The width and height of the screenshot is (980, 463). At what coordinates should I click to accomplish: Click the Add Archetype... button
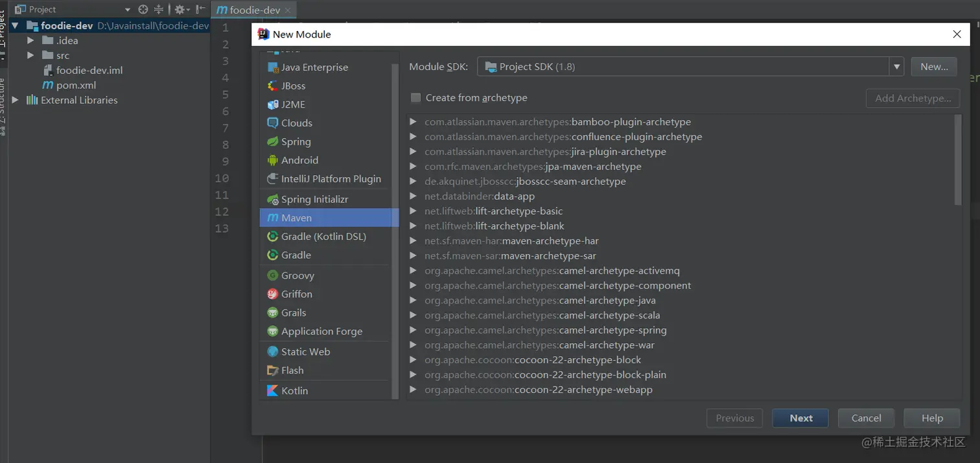913,99
